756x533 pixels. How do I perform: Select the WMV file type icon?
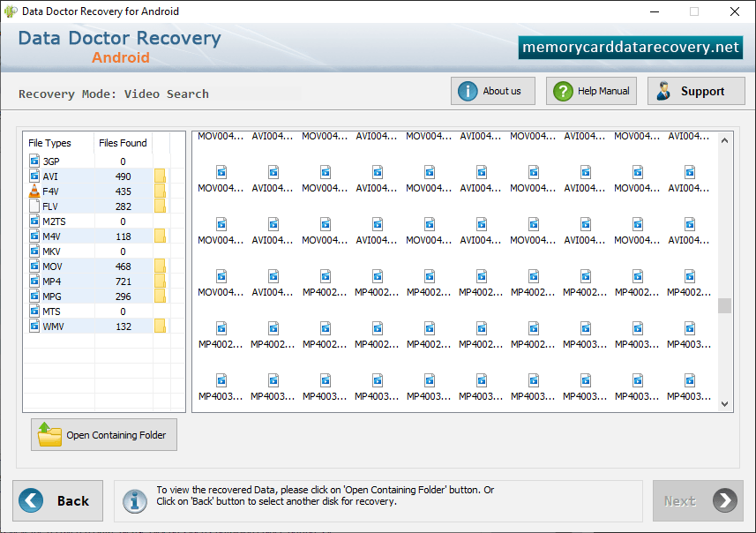[x=34, y=326]
